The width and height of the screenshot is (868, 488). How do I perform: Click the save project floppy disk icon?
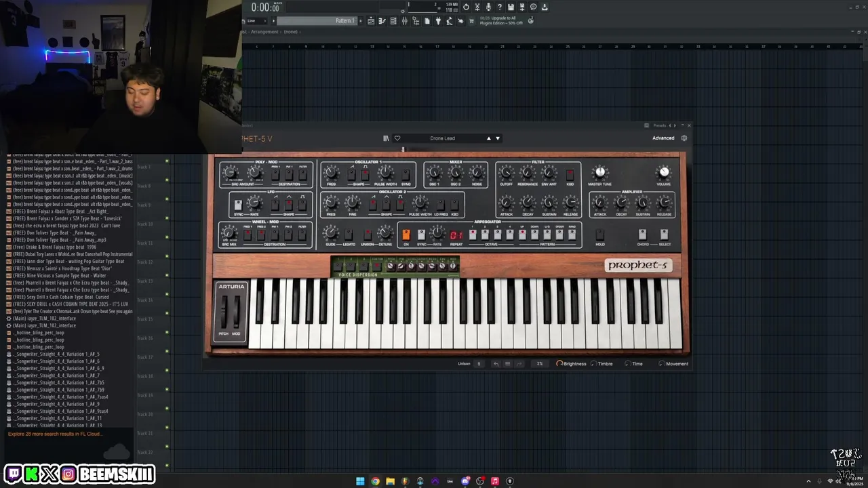tap(511, 7)
